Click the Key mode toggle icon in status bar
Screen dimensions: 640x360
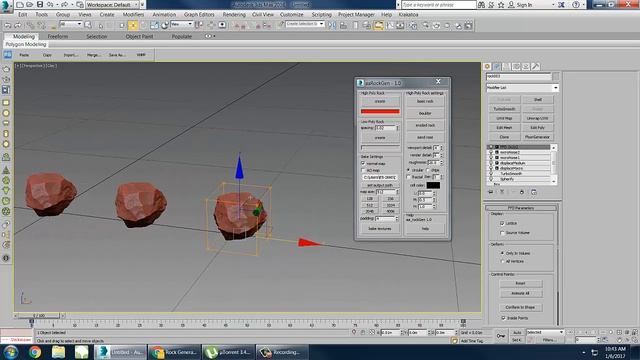501,336
